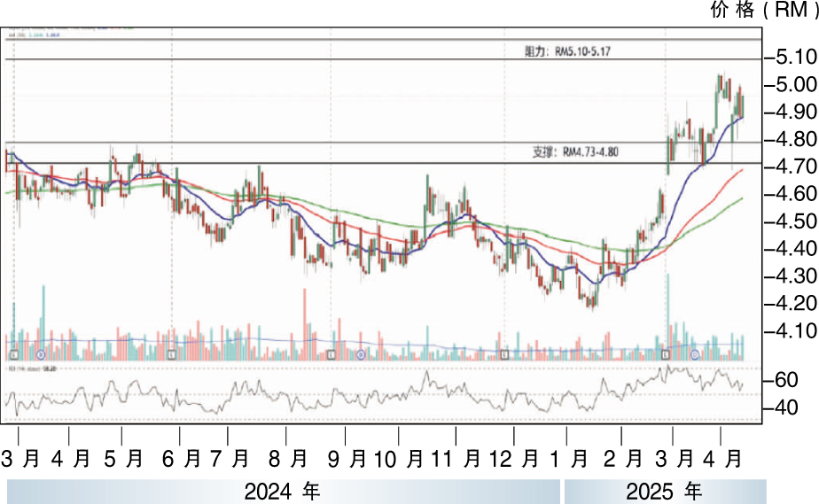The width and height of the screenshot is (819, 504).
Task: Click the 7月 month label
Action: pos(230,459)
